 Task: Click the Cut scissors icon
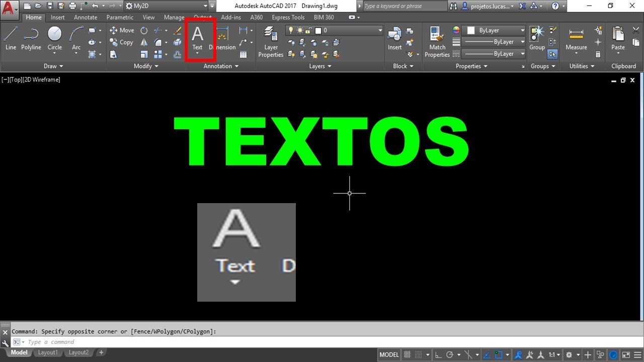[x=636, y=30]
